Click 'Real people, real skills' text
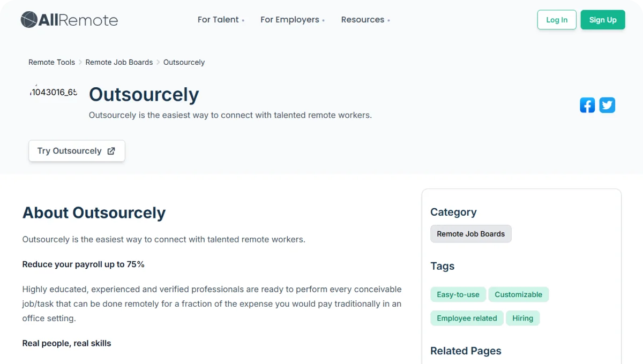 pos(66,343)
